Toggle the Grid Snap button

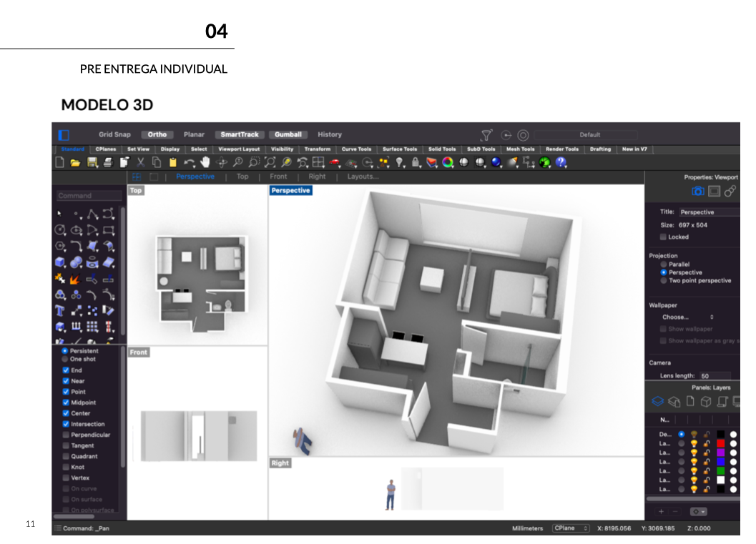114,134
